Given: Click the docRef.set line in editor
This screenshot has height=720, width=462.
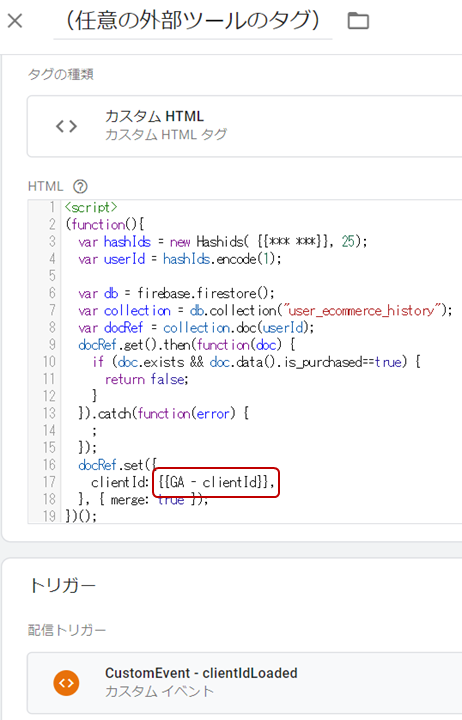Looking at the screenshot, I should pyautogui.click(x=118, y=465).
